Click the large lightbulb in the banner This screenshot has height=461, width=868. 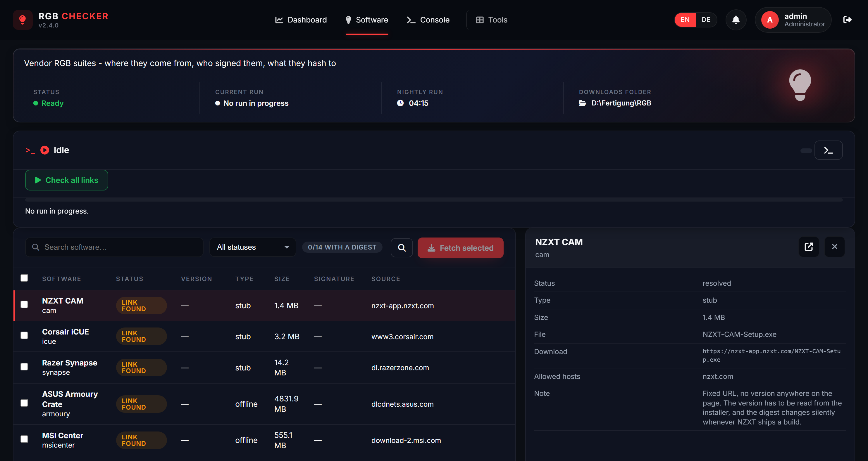pyautogui.click(x=800, y=85)
